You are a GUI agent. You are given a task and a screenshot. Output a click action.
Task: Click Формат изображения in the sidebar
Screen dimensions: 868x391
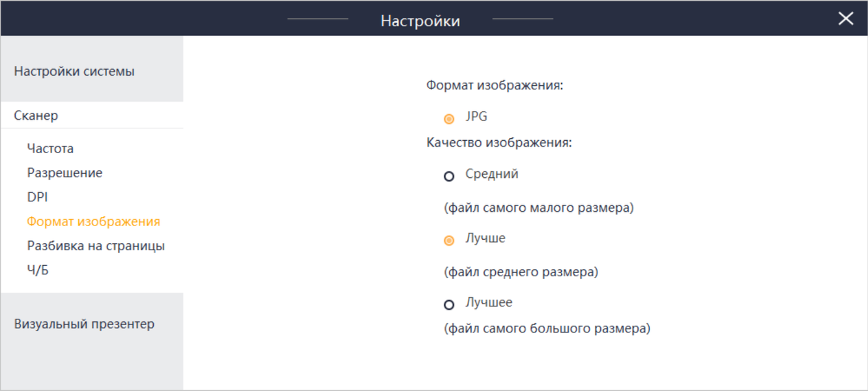coord(93,222)
